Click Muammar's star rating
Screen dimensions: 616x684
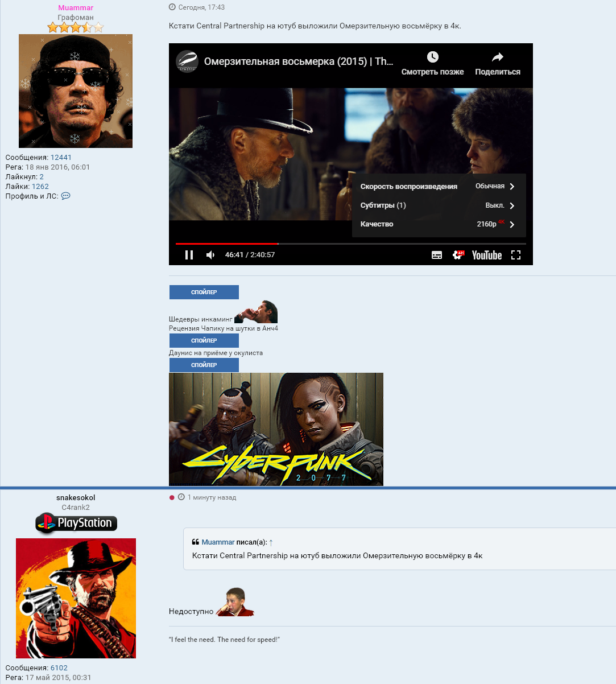[76, 27]
